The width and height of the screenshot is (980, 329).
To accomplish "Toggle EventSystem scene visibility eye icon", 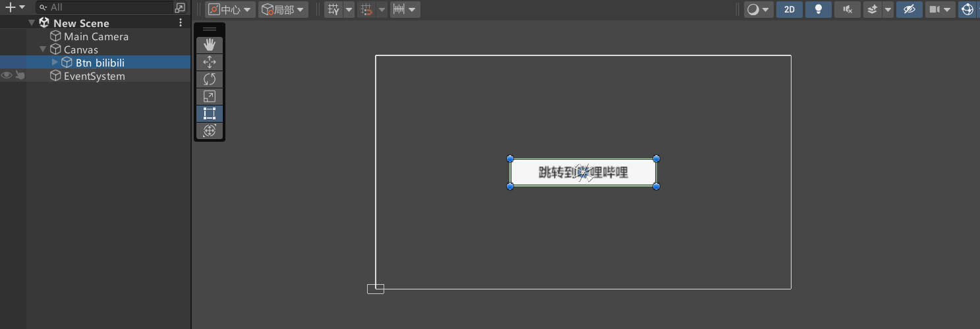I will coord(7,76).
